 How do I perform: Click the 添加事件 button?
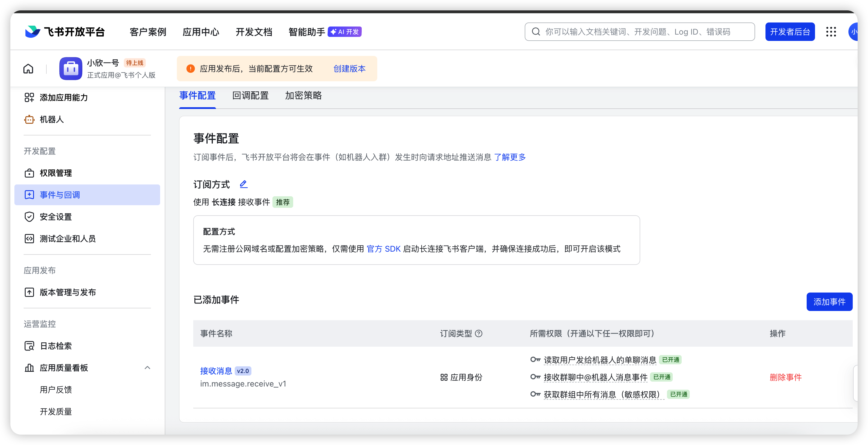click(x=829, y=302)
